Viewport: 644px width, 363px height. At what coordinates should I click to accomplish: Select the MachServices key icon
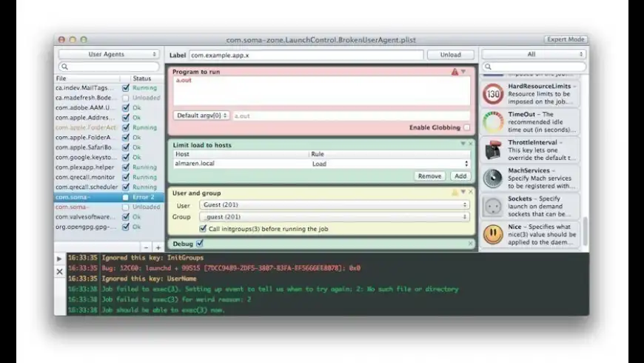pyautogui.click(x=493, y=178)
